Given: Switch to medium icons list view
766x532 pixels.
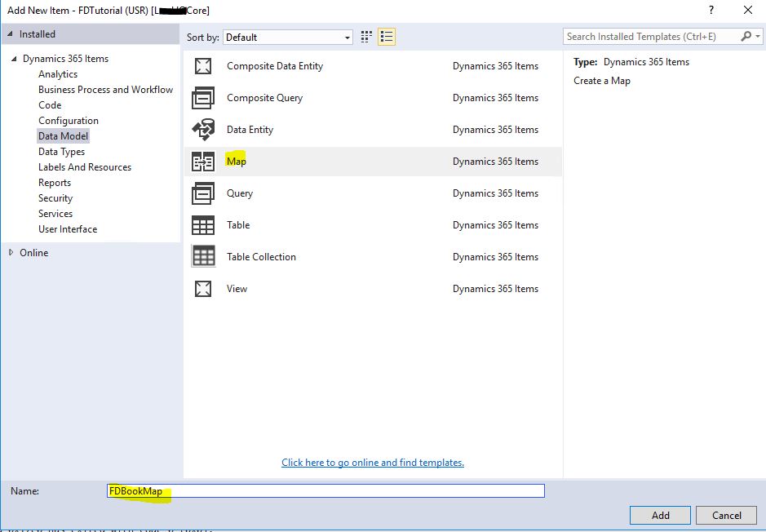Looking at the screenshot, I should pos(387,37).
